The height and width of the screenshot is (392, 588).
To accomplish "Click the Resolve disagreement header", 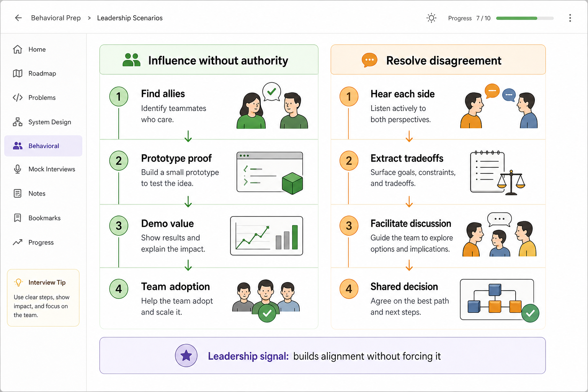I will click(x=438, y=60).
